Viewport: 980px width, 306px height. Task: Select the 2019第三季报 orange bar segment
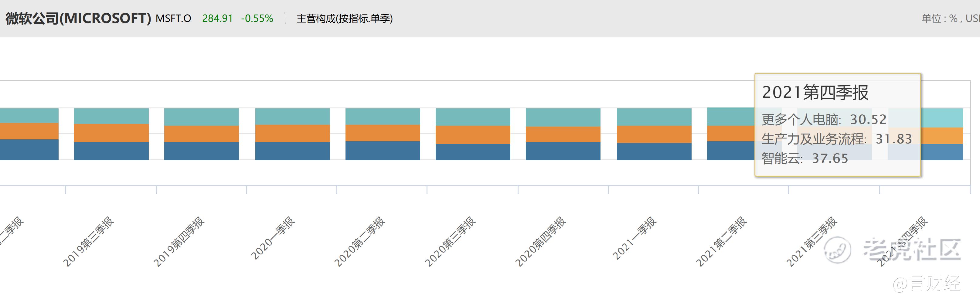(111, 133)
